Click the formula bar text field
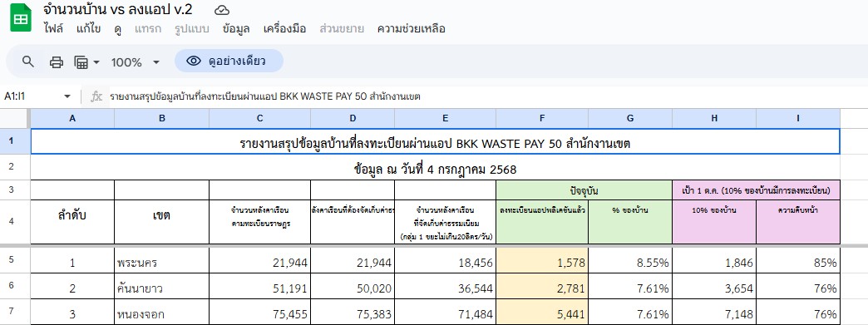Screen dimensions: 868x325 click(x=481, y=96)
